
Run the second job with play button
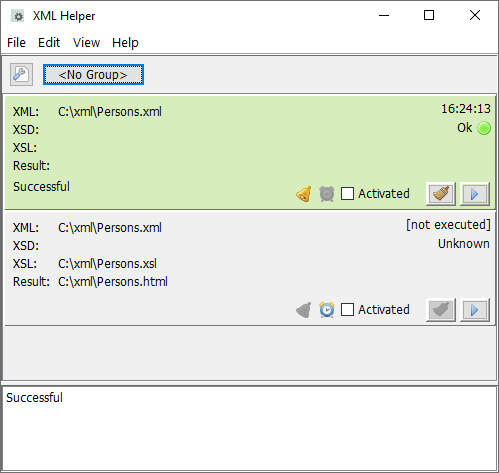coord(475,310)
